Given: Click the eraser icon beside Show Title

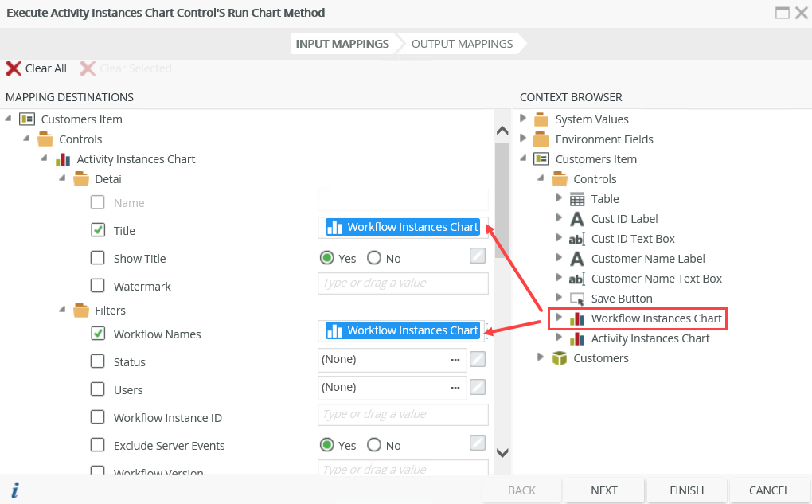Looking at the screenshot, I should 477,256.
